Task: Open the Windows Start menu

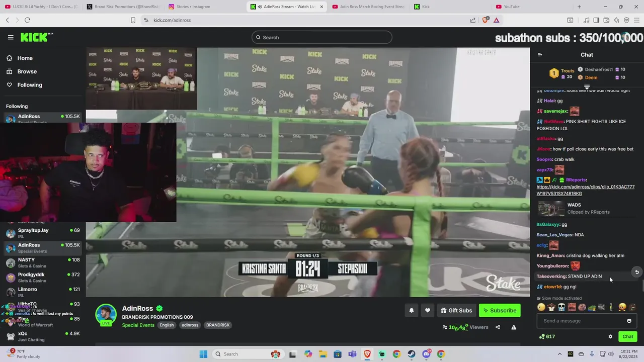Action: click(x=203, y=354)
